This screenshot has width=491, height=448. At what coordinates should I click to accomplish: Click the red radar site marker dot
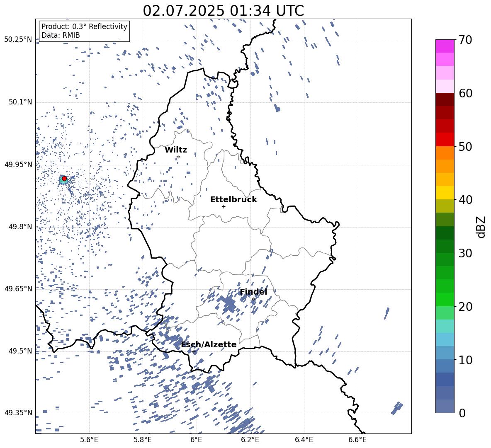click(64, 179)
